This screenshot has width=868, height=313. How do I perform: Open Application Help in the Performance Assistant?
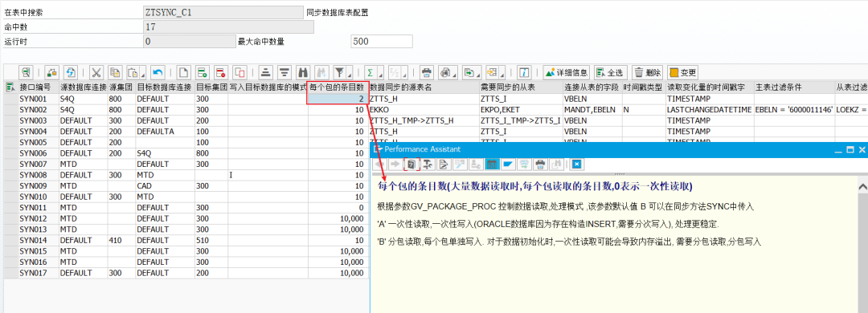pos(411,165)
